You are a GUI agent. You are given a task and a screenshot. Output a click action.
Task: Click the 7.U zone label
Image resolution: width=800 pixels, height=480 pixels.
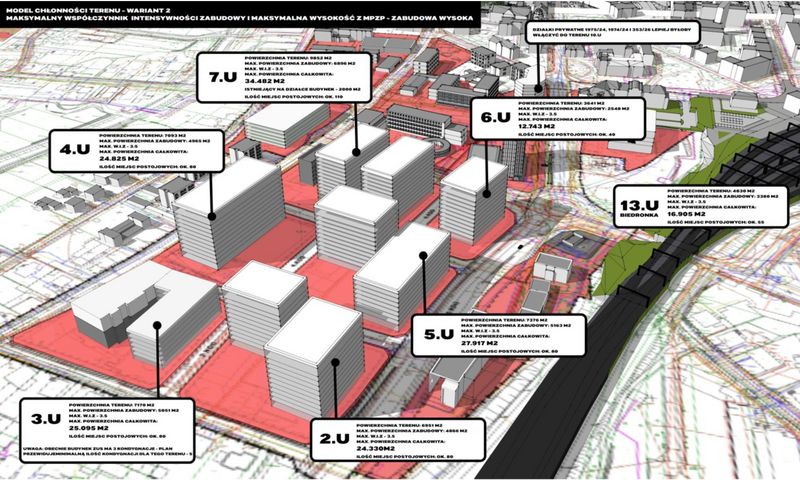pos(221,77)
